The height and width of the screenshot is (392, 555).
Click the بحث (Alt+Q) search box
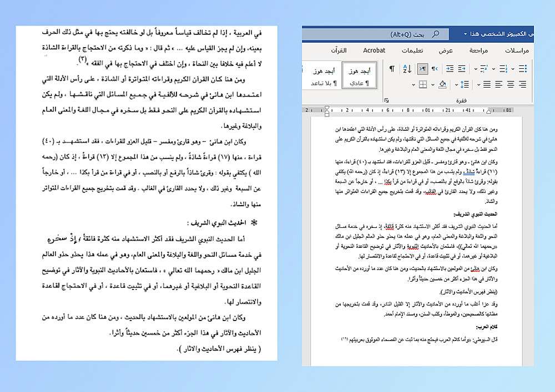click(x=375, y=34)
